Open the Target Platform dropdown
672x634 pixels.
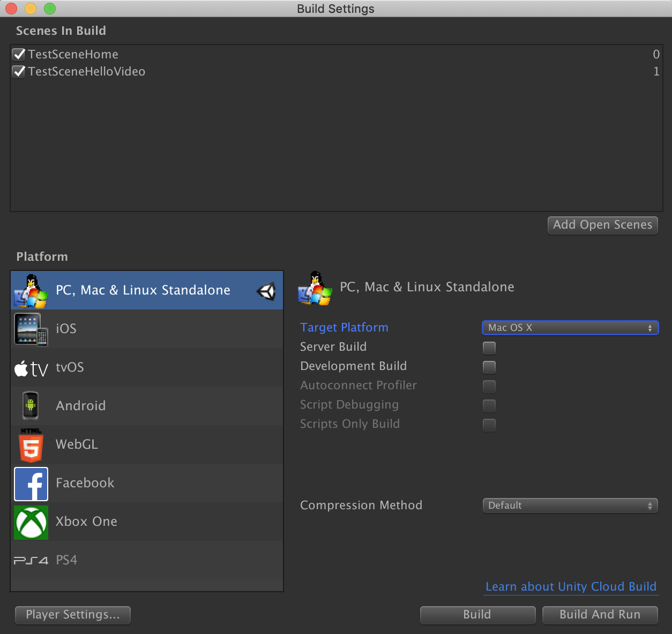tap(570, 327)
